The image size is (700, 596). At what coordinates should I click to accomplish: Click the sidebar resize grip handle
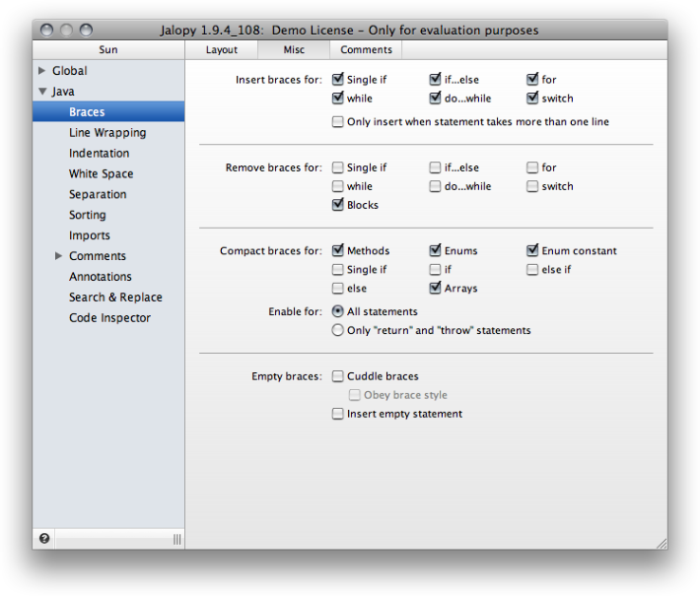[176, 539]
